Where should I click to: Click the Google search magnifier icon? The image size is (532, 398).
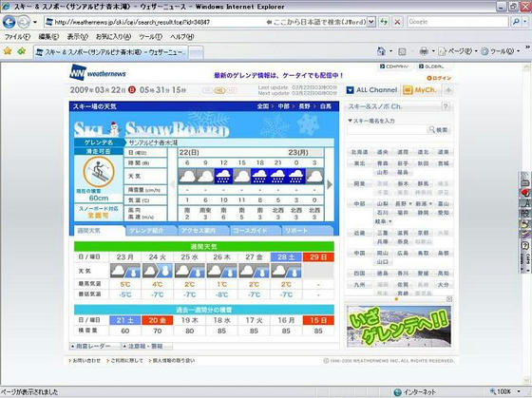point(516,22)
